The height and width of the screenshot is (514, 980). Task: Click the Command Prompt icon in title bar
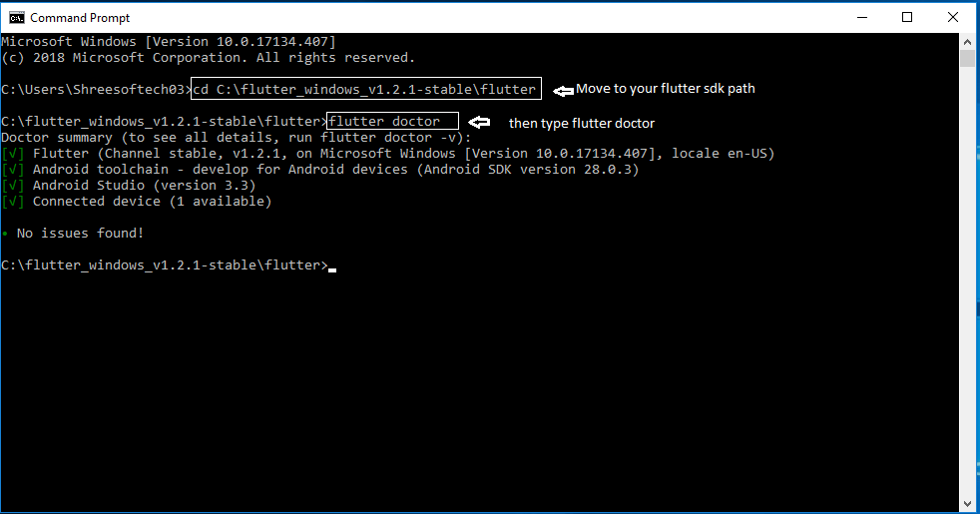tap(17, 17)
